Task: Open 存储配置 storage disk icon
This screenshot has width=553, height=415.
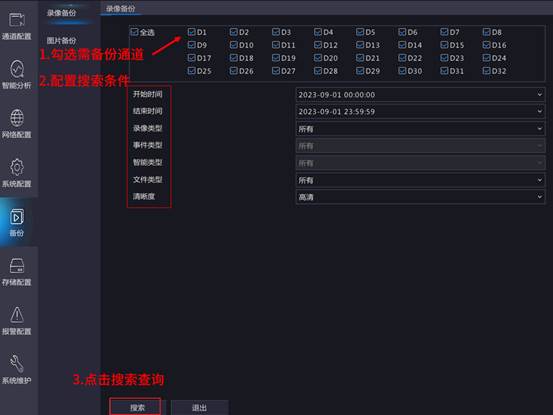Action: (x=17, y=266)
